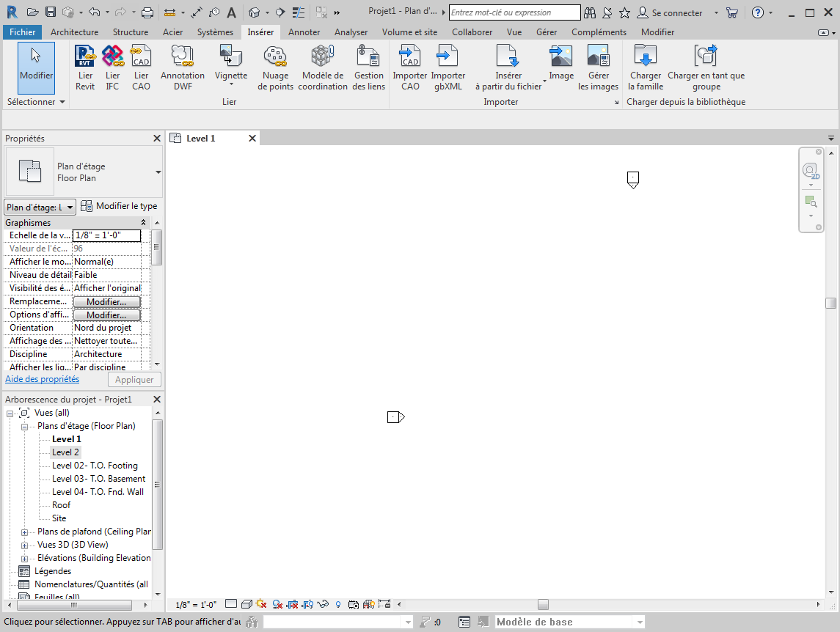Click Modifier button for Options d'affichage row
Screen dimensions: 840x632
pos(106,315)
